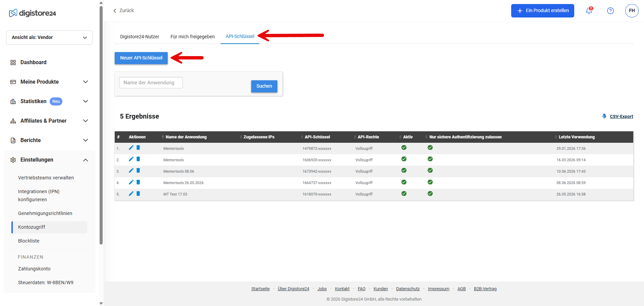
Task: Open the B2B-Vertrag footer link
Action: click(485, 289)
